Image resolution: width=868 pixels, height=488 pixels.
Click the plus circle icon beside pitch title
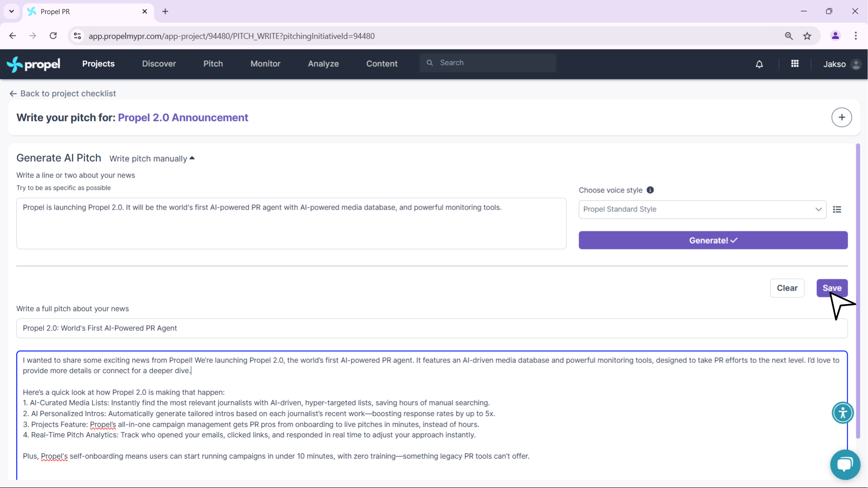click(841, 117)
